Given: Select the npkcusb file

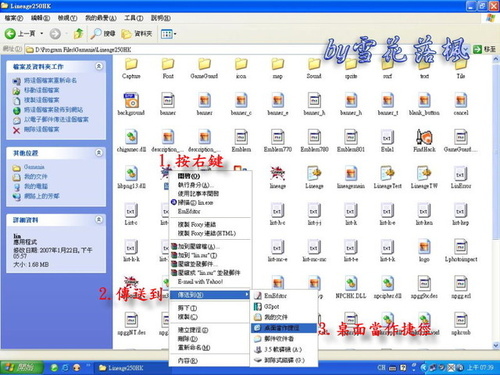Looking at the screenshot, I should [461, 324].
